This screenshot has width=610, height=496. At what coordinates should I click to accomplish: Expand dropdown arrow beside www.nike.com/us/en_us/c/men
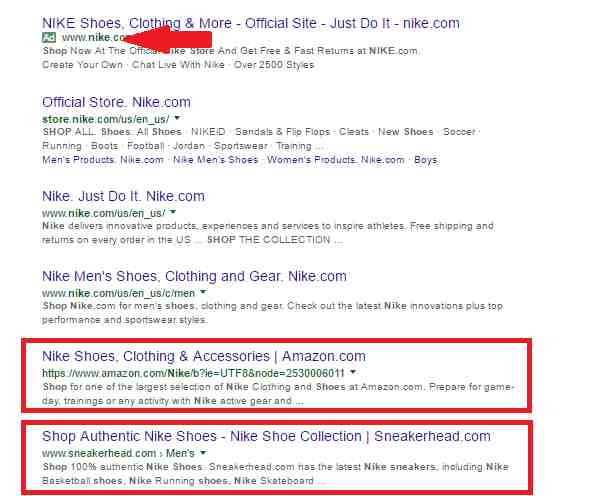tap(203, 292)
